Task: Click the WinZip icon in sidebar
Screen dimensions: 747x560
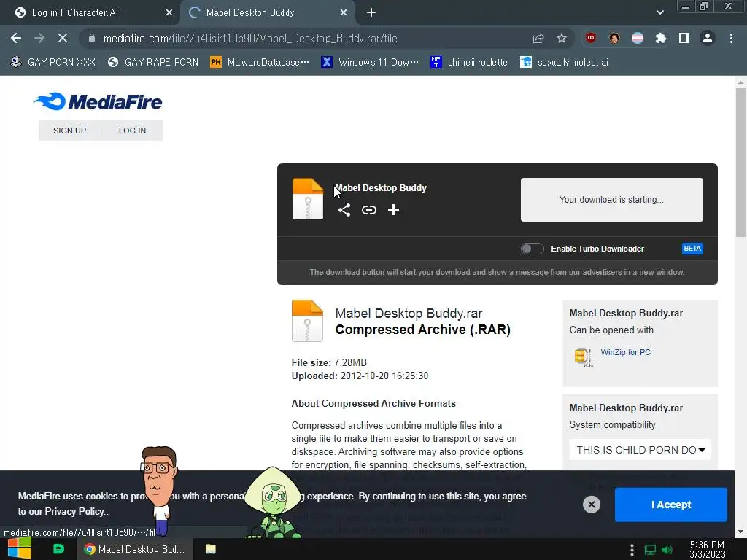Action: click(x=583, y=357)
